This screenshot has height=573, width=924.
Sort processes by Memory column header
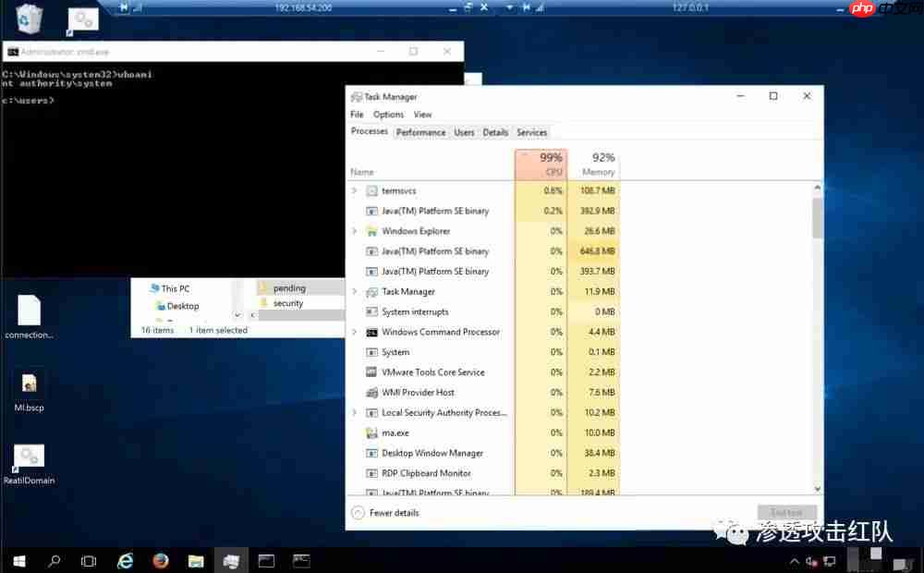pos(594,165)
